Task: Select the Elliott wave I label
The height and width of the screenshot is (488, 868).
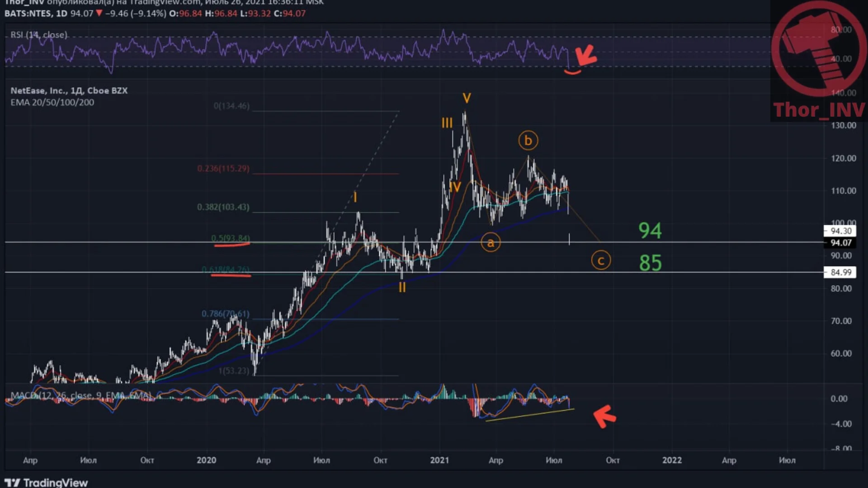Action: (355, 197)
